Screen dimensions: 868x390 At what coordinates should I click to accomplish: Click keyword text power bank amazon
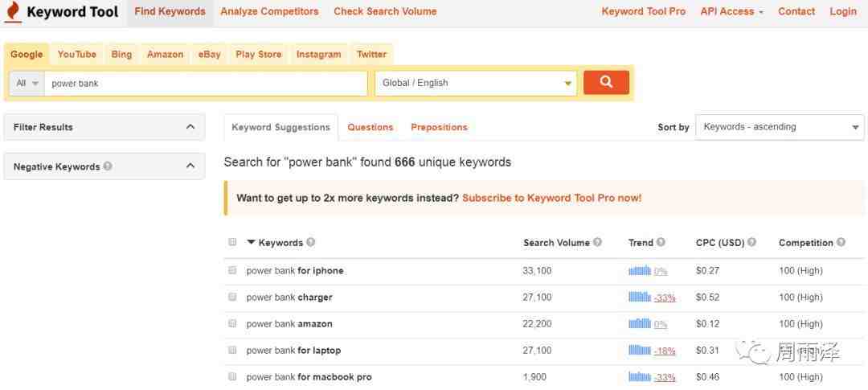pos(289,324)
